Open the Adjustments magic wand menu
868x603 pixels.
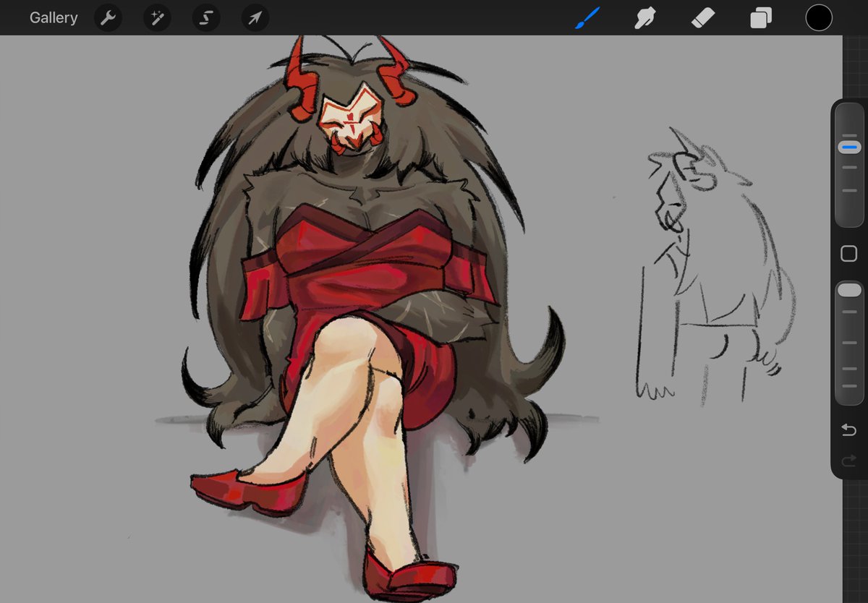[157, 18]
